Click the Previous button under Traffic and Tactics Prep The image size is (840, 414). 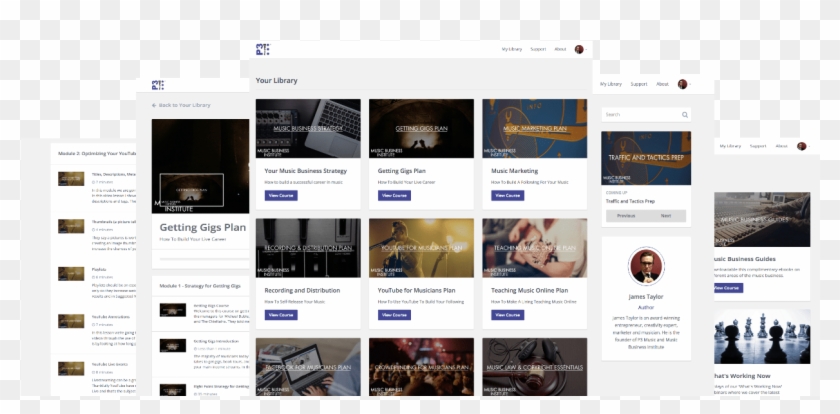pos(626,216)
